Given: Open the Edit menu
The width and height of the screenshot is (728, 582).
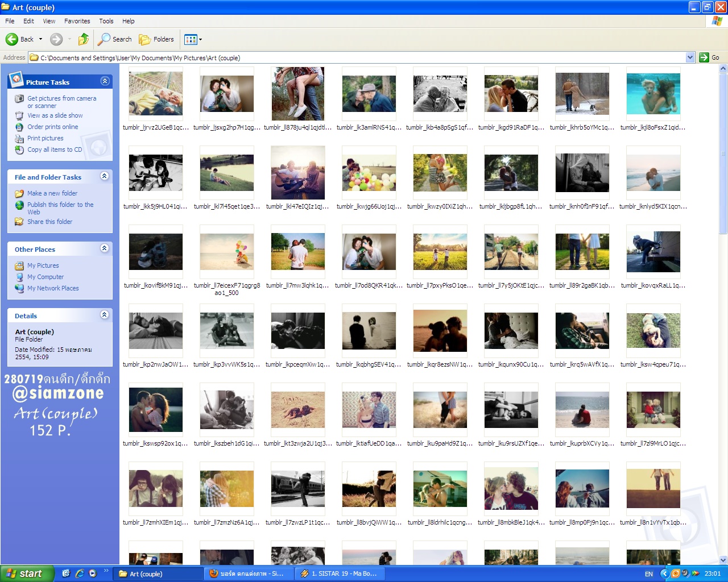Looking at the screenshot, I should [28, 21].
